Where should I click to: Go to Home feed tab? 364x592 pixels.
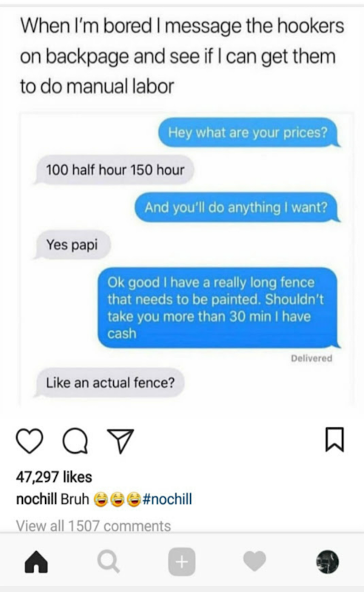(36, 562)
